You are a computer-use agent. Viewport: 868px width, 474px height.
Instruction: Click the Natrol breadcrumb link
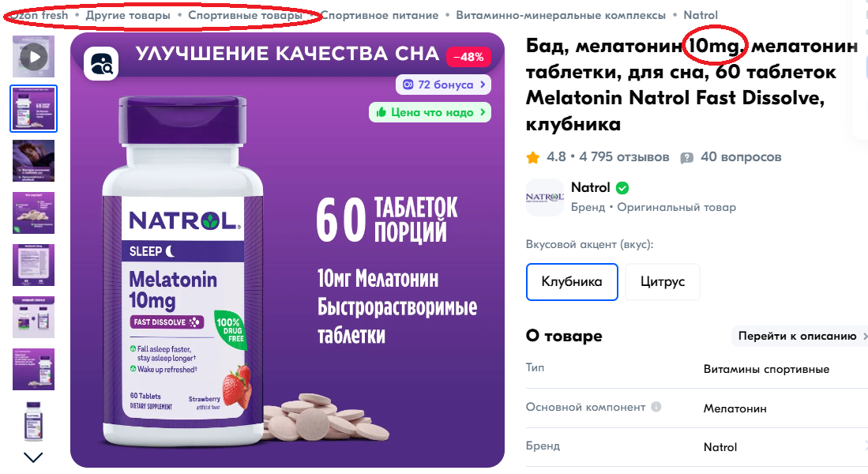[701, 16]
